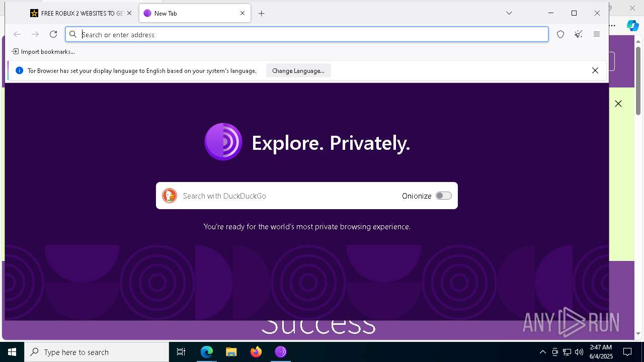This screenshot has height=362, width=644.
Task: Open the Tor Browser hamburger menu
Action: click(x=597, y=34)
